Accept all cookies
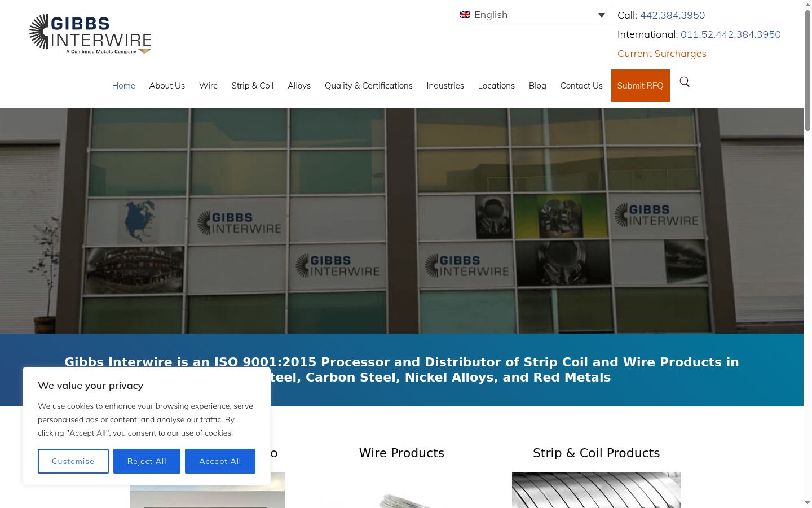The image size is (812, 508). point(220,461)
